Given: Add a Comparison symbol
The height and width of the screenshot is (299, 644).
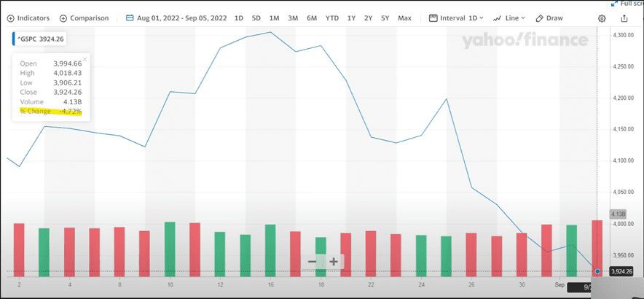Looking at the screenshot, I should [x=84, y=18].
